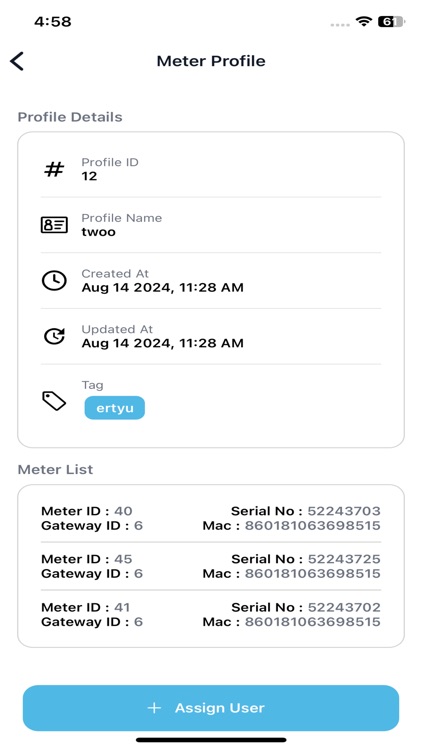The width and height of the screenshot is (422, 750).
Task: Go back using the left chevron
Action: coord(17,61)
